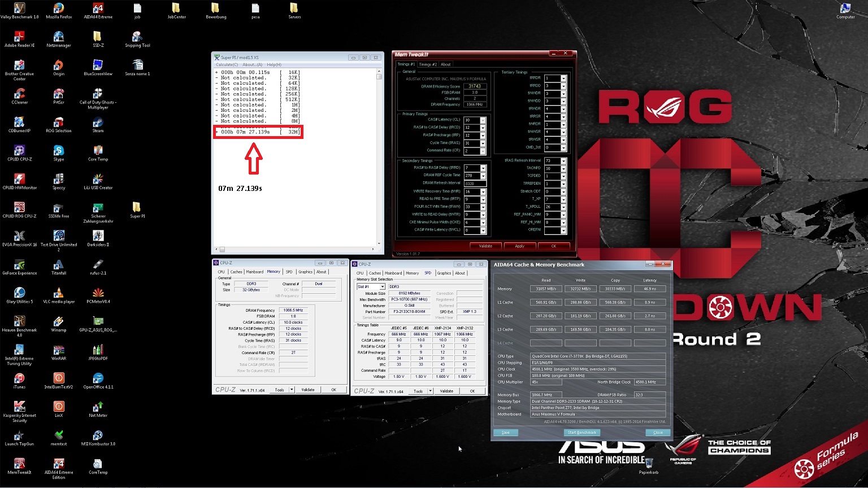Expand the WRITE Recovery Time (tWR) dropdown
This screenshot has height=488, width=868.
(483, 191)
